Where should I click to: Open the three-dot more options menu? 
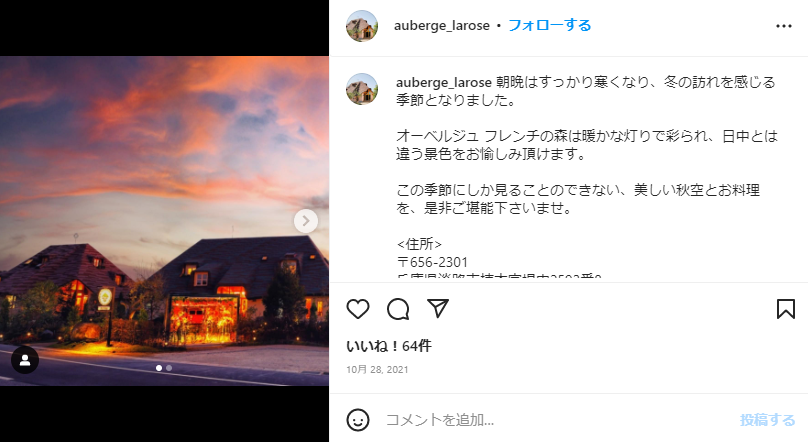[784, 26]
